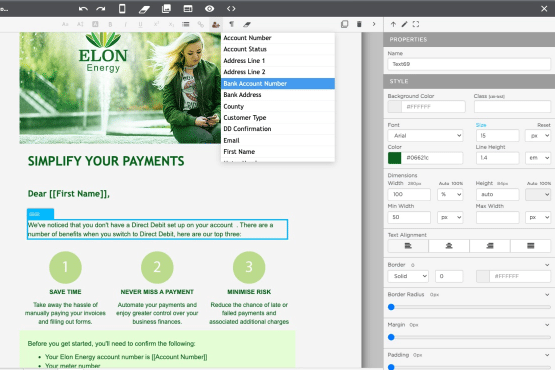Select center text alignment button
Image resolution: width=555 pixels, height=370 pixels.
(449, 246)
